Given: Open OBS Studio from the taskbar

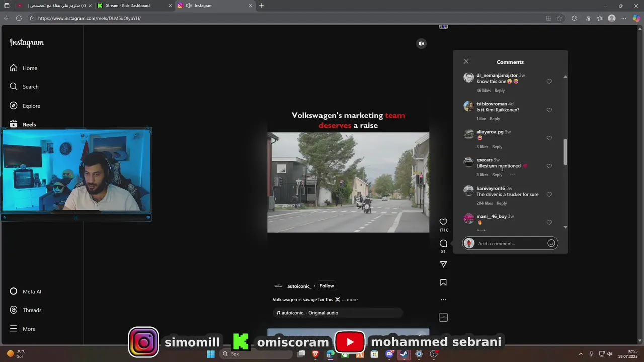Looking at the screenshot, I should 434,354.
